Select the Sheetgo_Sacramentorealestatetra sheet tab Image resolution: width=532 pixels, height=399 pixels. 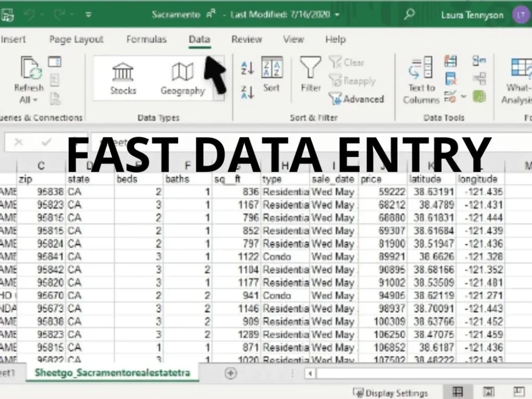112,372
